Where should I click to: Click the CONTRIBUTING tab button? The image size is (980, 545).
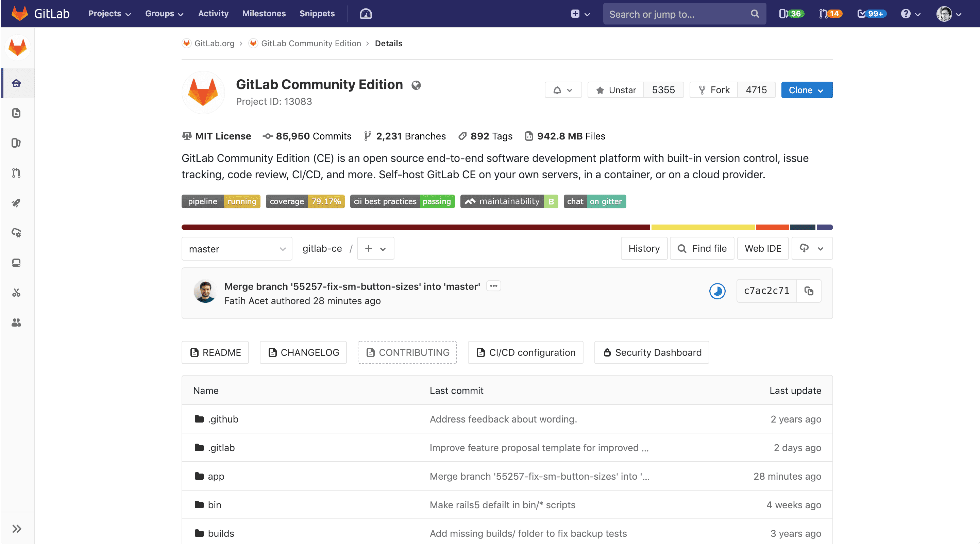pyautogui.click(x=407, y=352)
